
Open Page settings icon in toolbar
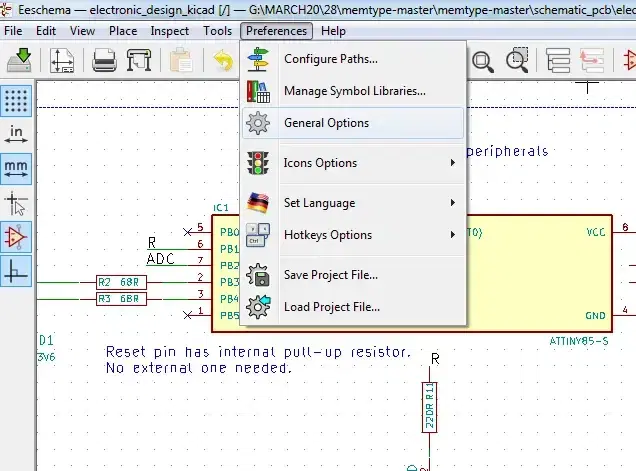[x=62, y=60]
